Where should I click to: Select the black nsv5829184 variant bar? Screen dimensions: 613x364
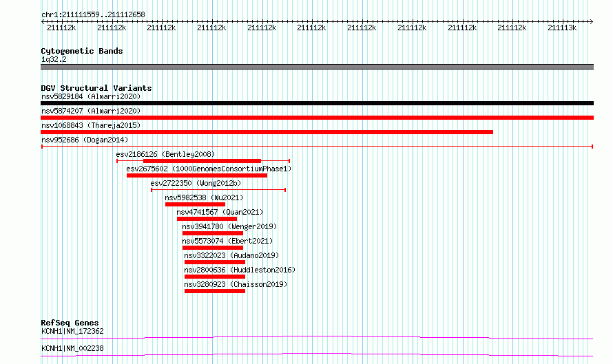tap(317, 103)
